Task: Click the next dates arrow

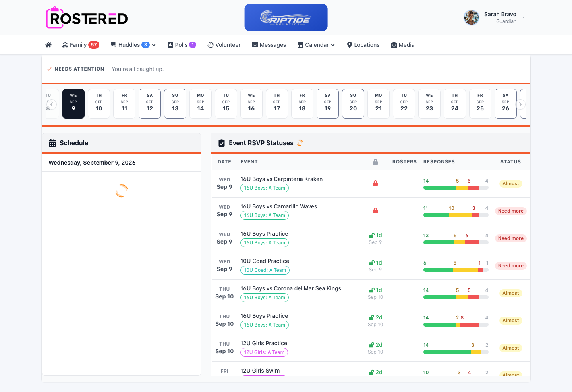Action: 520,104
